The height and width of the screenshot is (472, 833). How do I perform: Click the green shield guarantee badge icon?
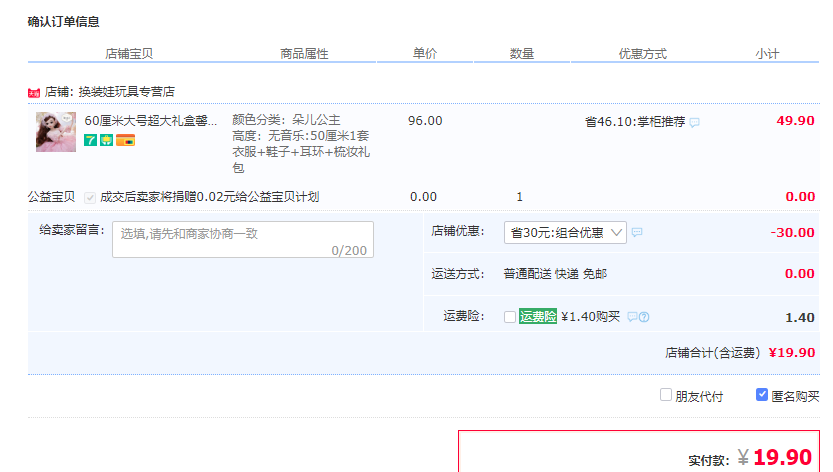[x=107, y=140]
